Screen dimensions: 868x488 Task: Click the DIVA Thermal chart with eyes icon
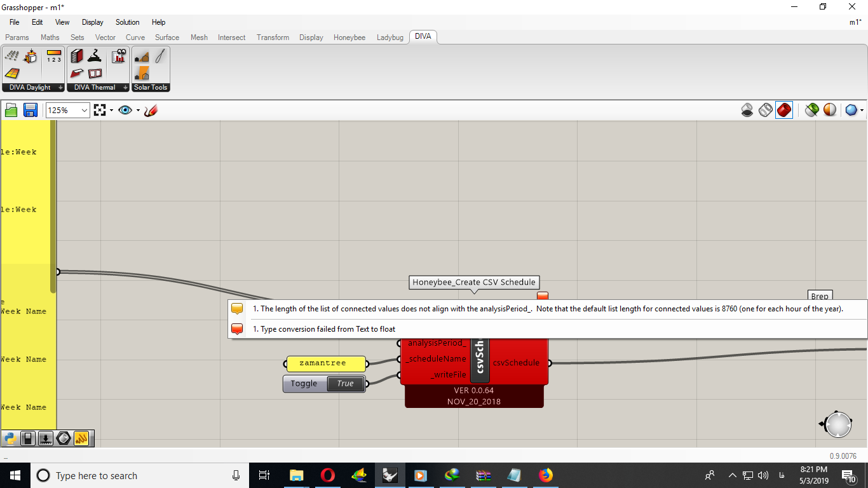pos(119,57)
